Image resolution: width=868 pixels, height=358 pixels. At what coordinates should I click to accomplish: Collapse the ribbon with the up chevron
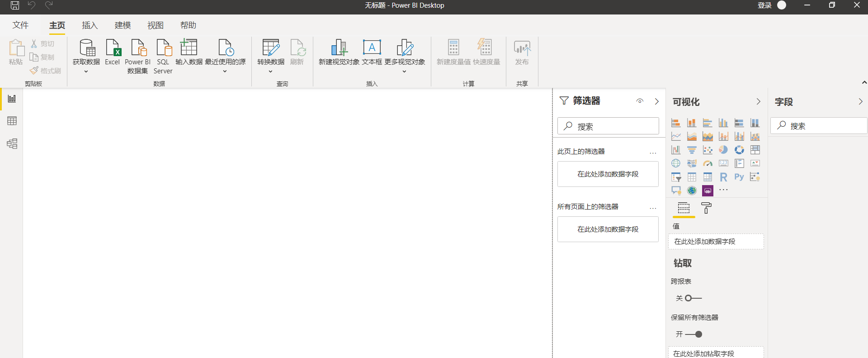864,82
